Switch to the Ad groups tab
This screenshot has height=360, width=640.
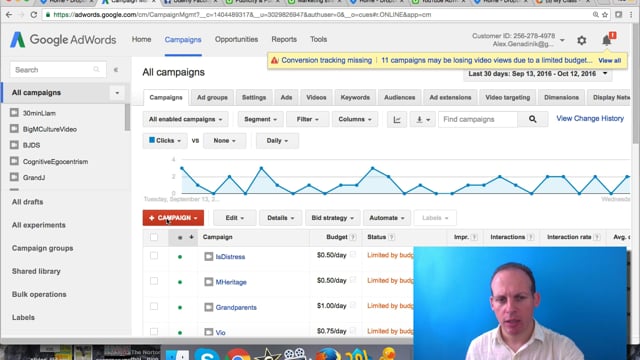pos(212,98)
